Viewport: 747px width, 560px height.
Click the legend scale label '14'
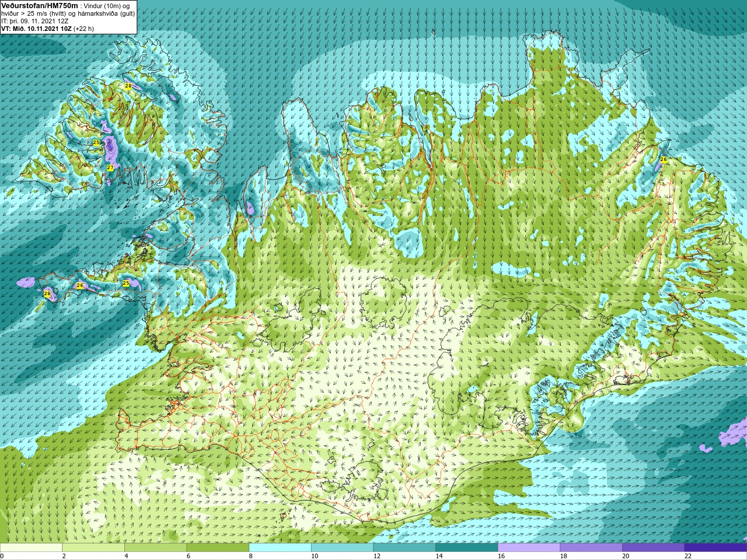[x=439, y=556]
